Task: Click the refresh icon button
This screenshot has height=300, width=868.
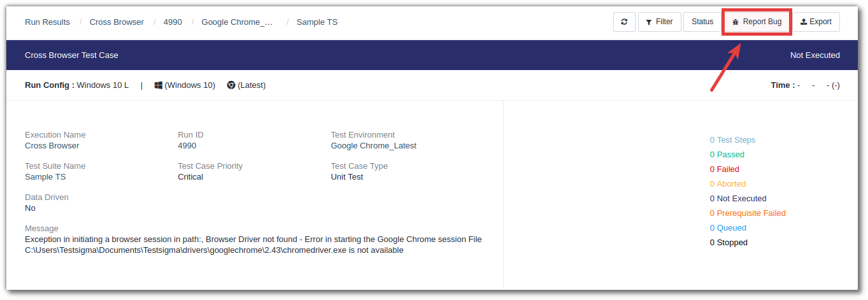Action: [x=624, y=22]
